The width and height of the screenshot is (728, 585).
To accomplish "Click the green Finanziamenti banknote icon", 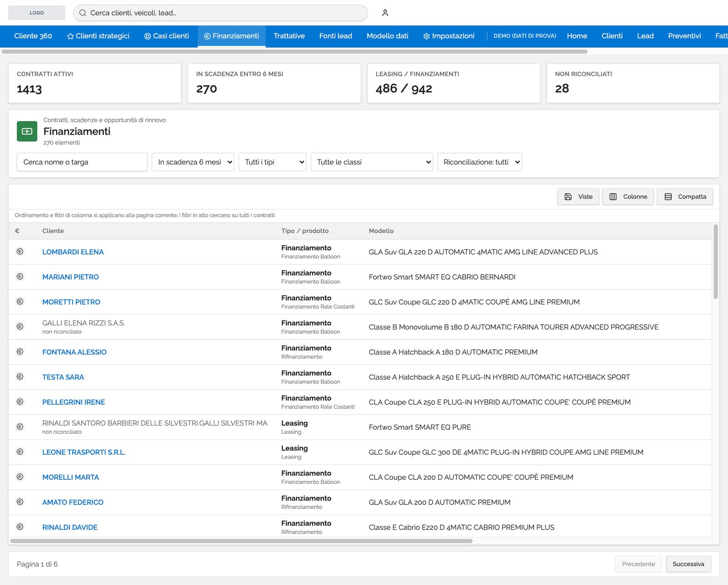I will [27, 131].
